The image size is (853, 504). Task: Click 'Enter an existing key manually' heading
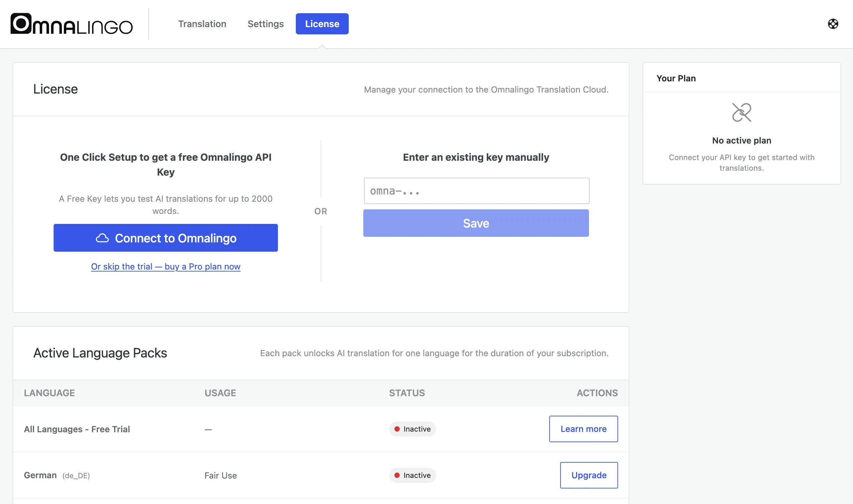coord(475,157)
